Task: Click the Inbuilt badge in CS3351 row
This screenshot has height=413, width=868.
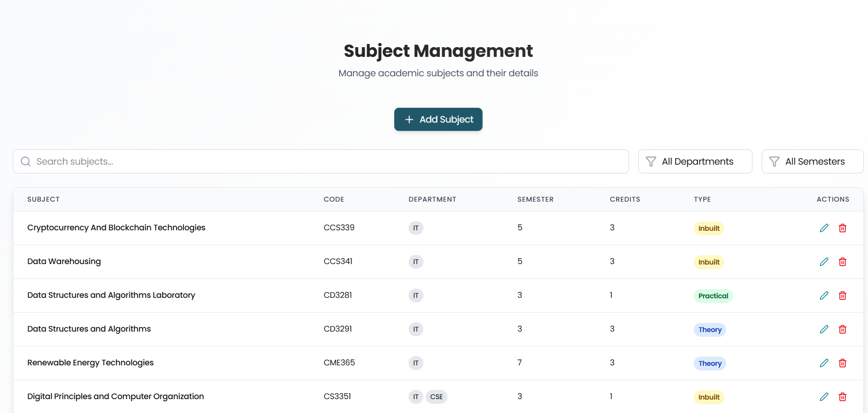Action: (709, 397)
